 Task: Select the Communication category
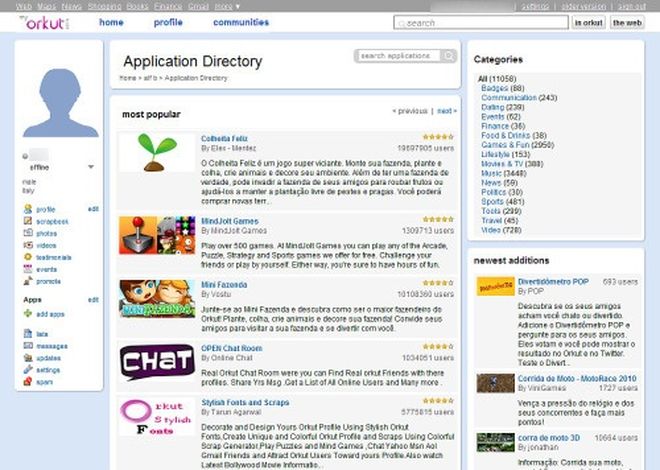click(x=509, y=97)
